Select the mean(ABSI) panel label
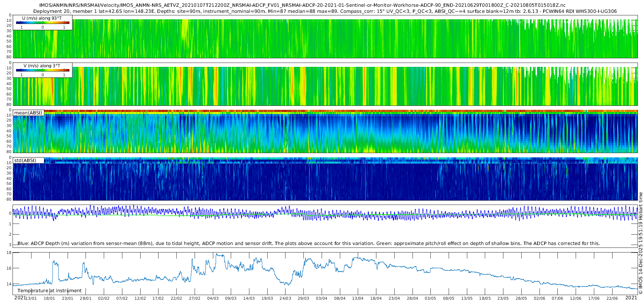This screenshot has height=304, width=644. [28, 113]
